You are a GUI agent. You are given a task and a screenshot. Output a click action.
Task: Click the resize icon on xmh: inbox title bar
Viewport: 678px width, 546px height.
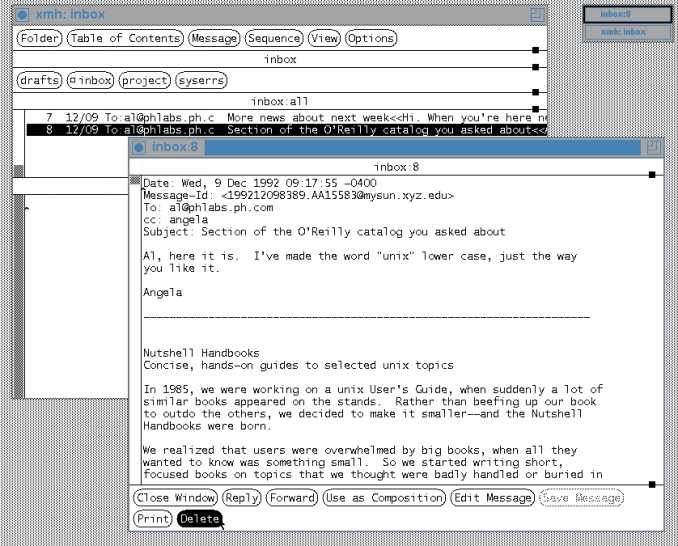537,15
